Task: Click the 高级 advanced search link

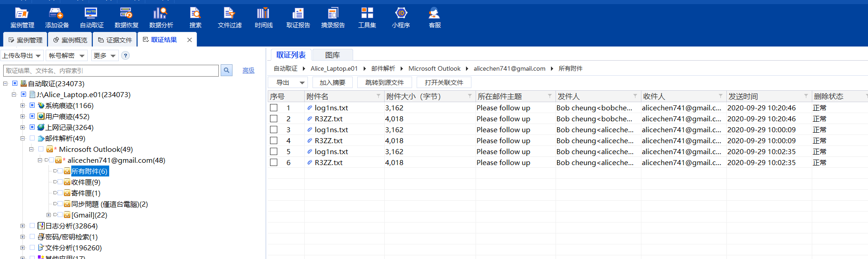Action: [249, 70]
